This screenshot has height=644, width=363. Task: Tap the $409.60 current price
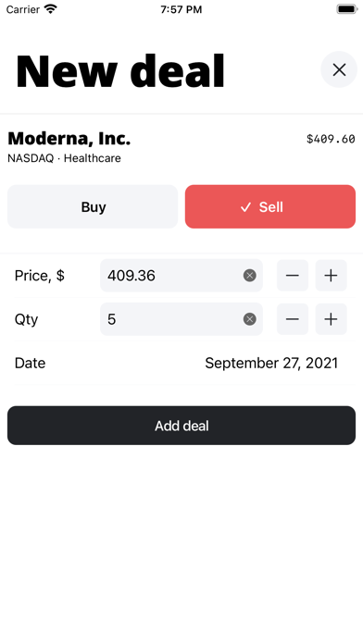point(331,139)
